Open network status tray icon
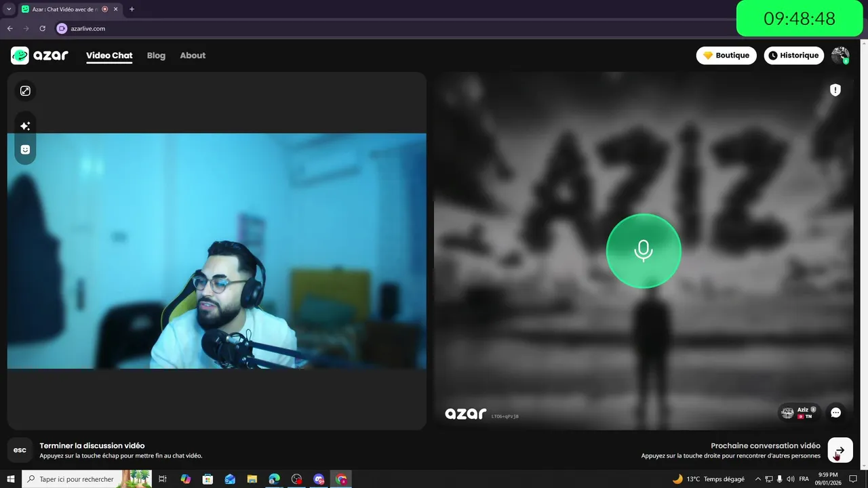The image size is (868, 488). click(x=769, y=479)
